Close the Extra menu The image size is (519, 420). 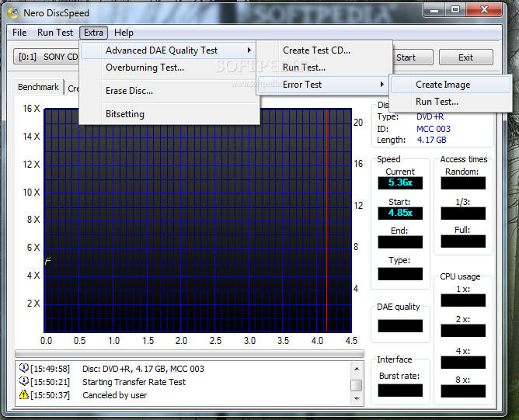(x=93, y=33)
